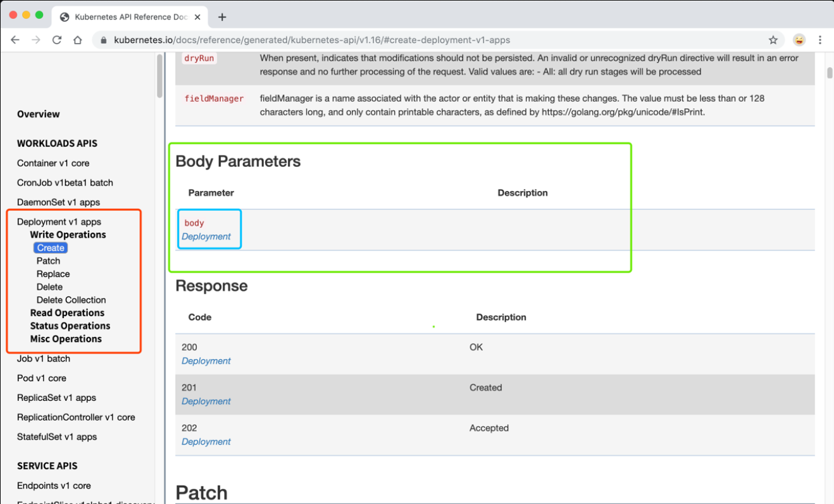Click the dryRun parameter name

(x=199, y=58)
